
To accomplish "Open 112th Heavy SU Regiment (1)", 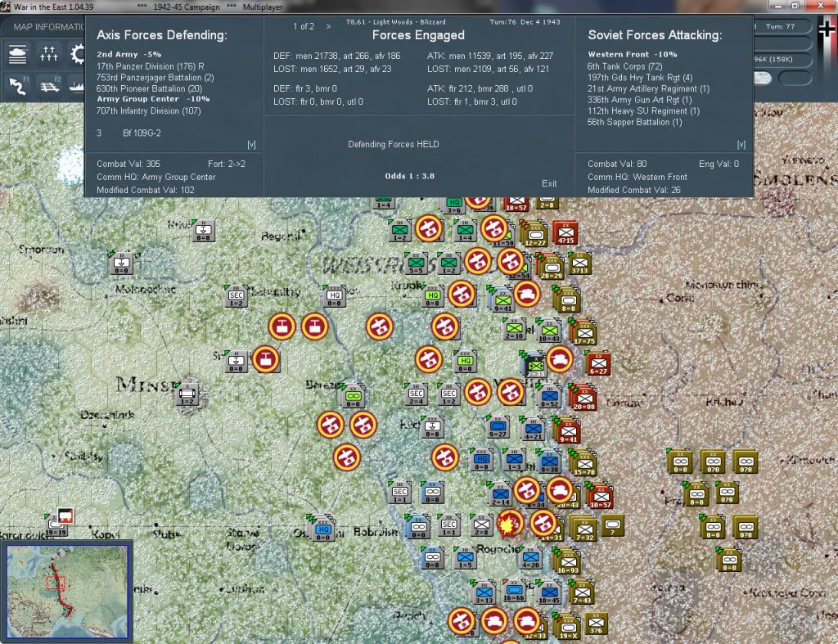I will (643, 111).
